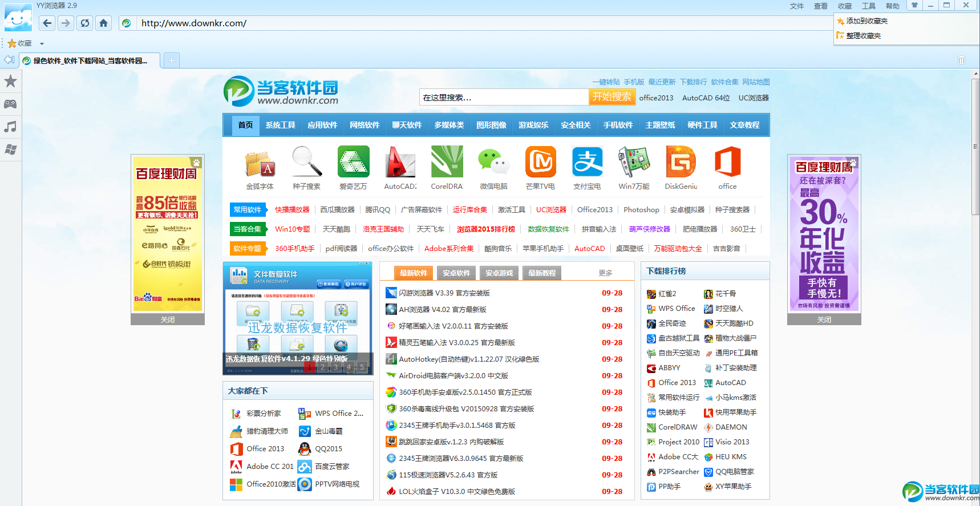The image size is (980, 506).
Task: Switch to the 多媒体类 navigation tab
Action: [x=449, y=125]
